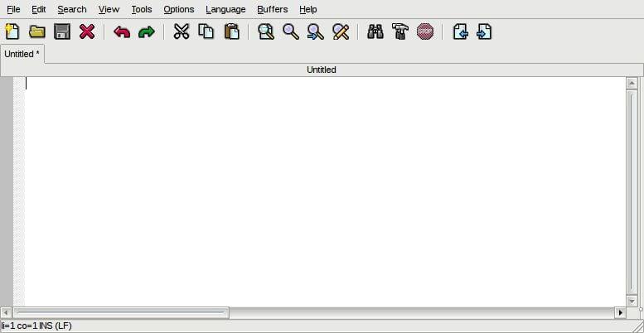Screen dimensions: 644x333
Task: Open the File menu
Action: [x=13, y=9]
